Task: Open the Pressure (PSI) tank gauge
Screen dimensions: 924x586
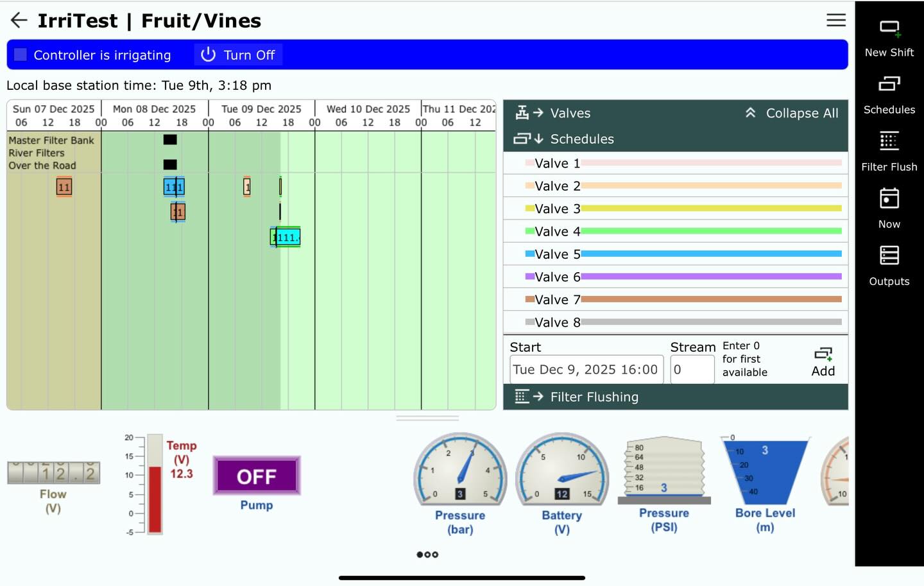Action: pos(664,485)
